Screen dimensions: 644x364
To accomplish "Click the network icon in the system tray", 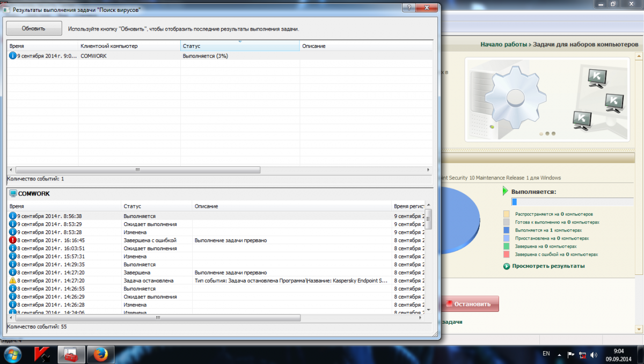I will [583, 355].
